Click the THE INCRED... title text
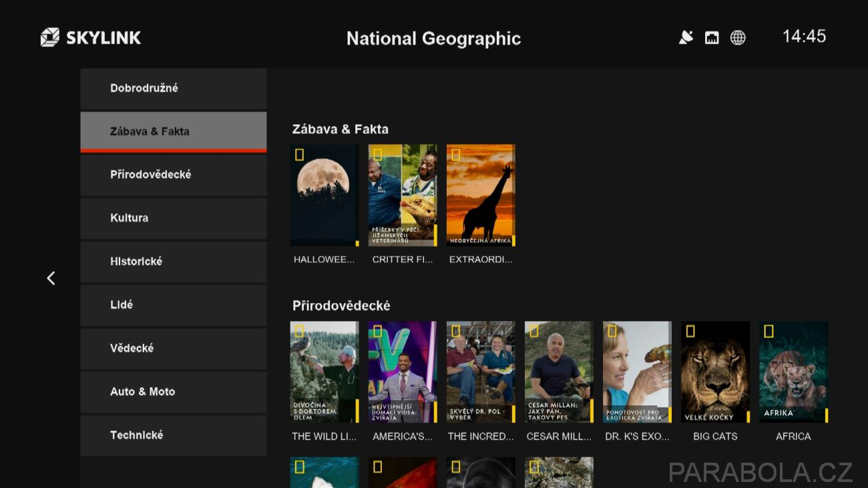This screenshot has height=488, width=868. tap(481, 437)
